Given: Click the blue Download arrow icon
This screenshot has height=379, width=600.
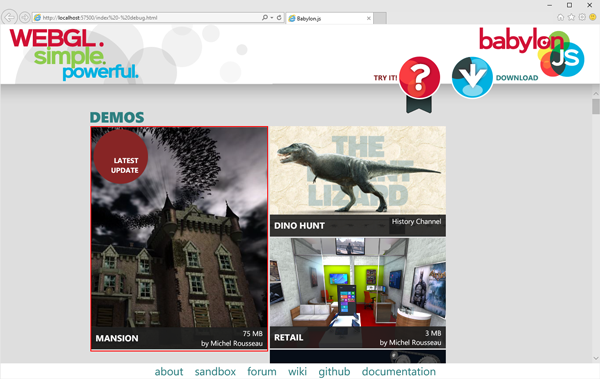Looking at the screenshot, I should 472,77.
